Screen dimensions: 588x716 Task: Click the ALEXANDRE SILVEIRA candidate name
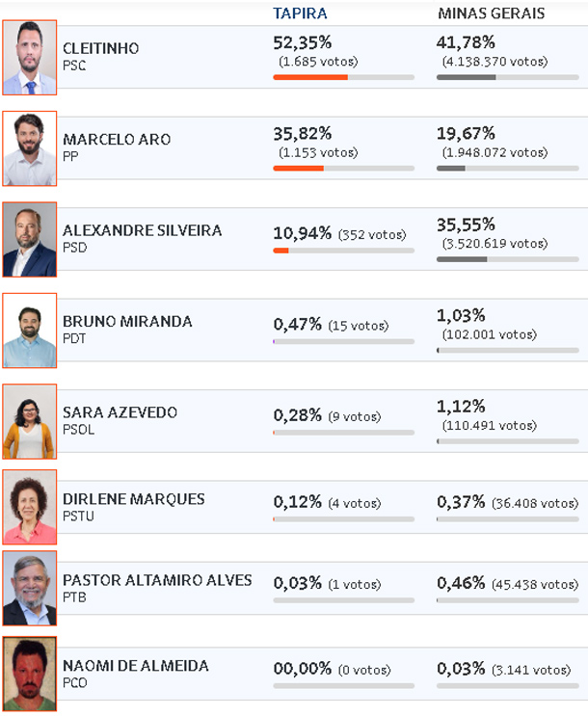[x=142, y=230]
